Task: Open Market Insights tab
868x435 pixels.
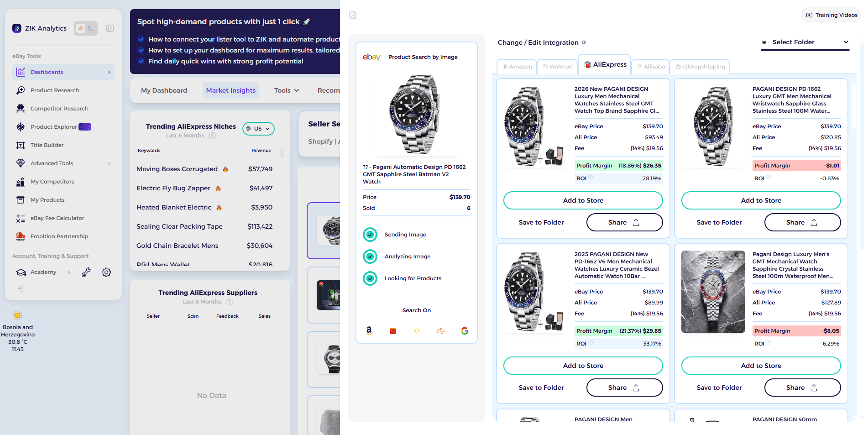Action: click(x=230, y=90)
